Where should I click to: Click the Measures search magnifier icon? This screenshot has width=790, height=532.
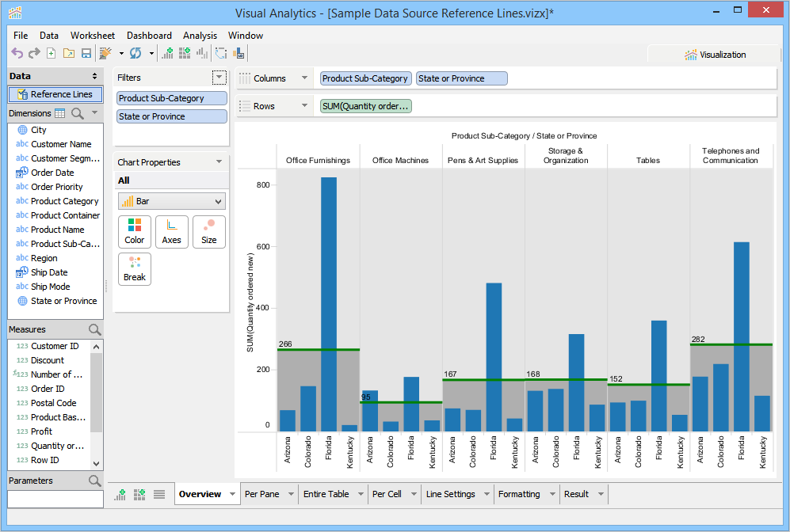94,329
